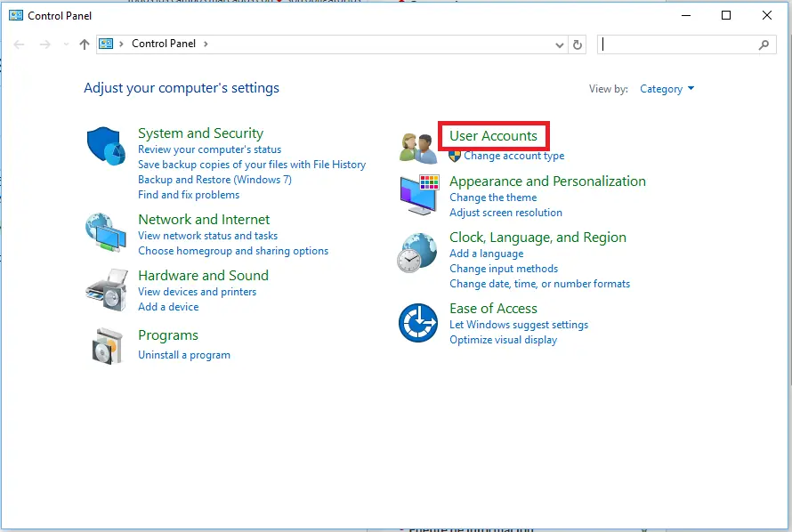Screen dimensions: 792x532
Task: Click Add a language link
Action: coord(487,254)
